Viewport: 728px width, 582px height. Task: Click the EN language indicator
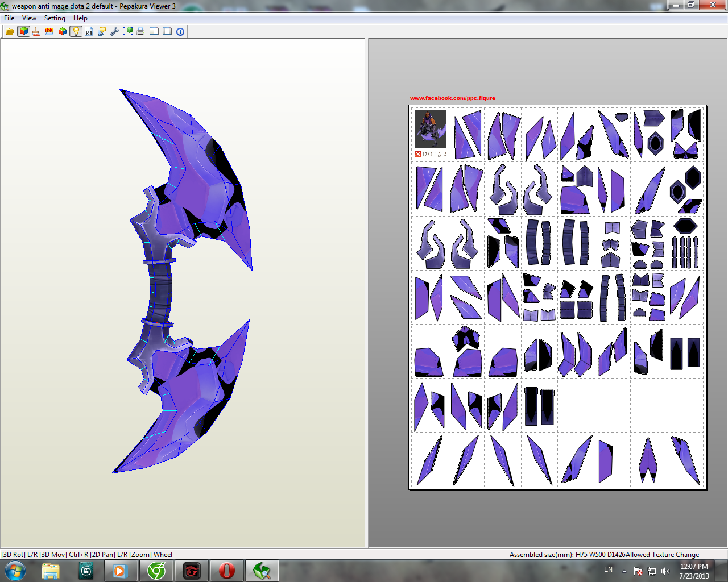click(x=609, y=569)
